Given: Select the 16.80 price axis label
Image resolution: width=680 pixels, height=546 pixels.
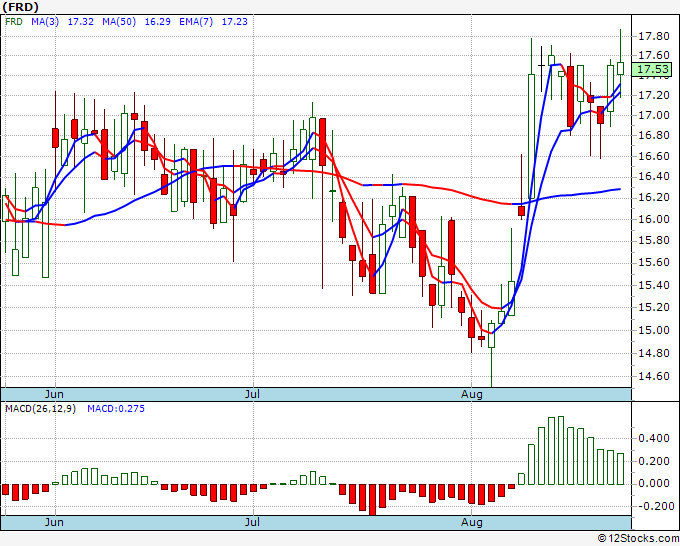Looking at the screenshot, I should (x=654, y=135).
